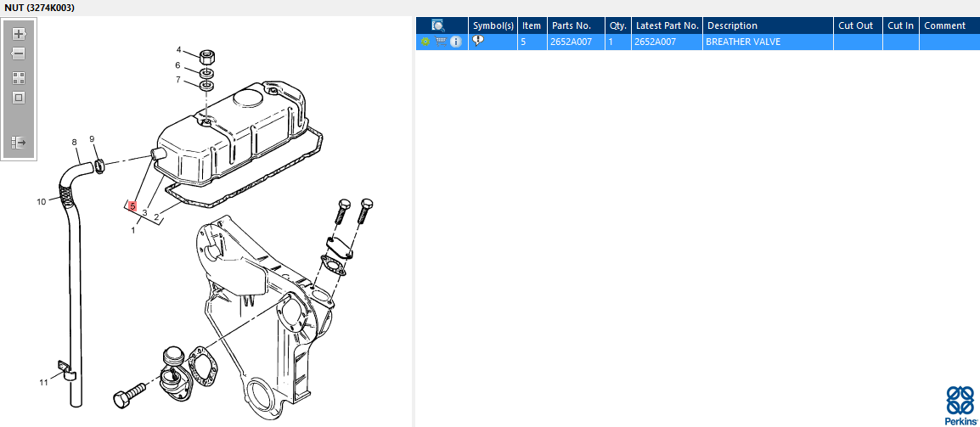The image size is (980, 427).
Task: Click the Cut In column header
Action: point(901,25)
